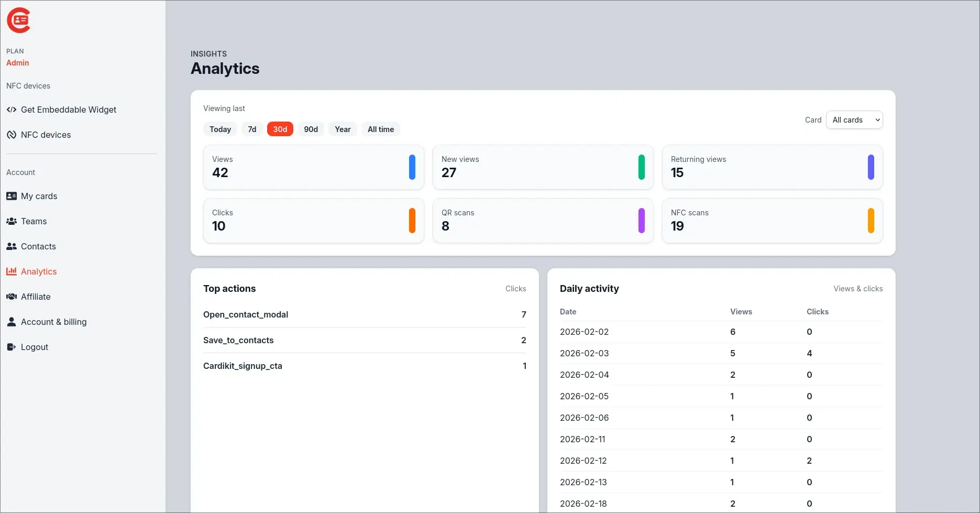Click the Open_contact_modal action row
The width and height of the screenshot is (980, 513).
pos(365,314)
